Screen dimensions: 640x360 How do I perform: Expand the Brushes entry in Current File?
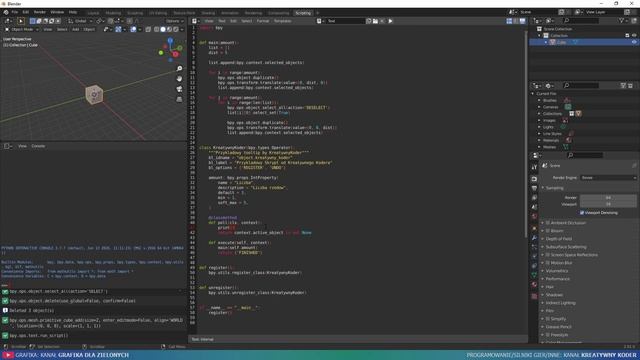pos(539,100)
